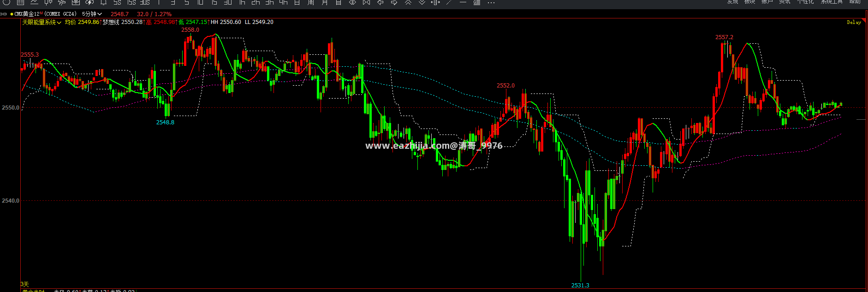Switch to the 1h period

(242, 2)
